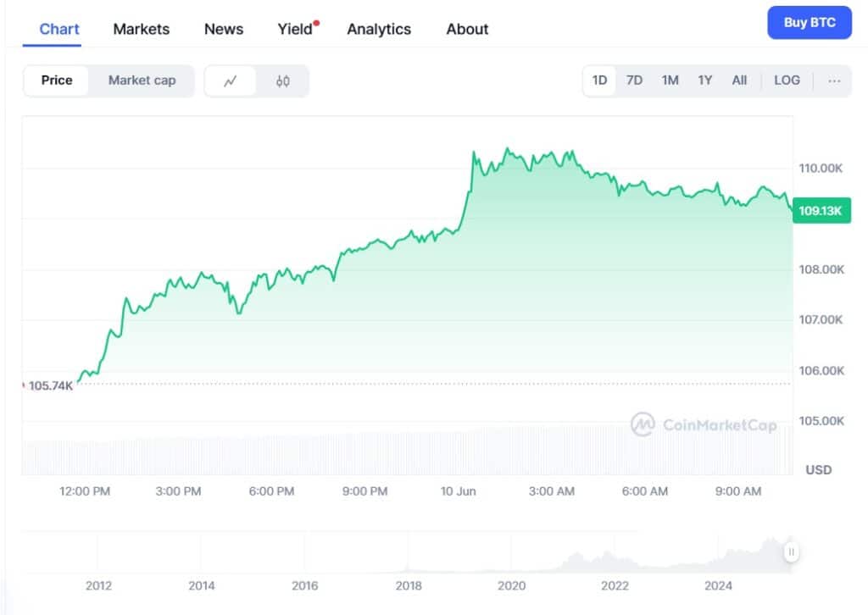Click the 107.00K axis label
This screenshot has width=868, height=615.
[821, 319]
